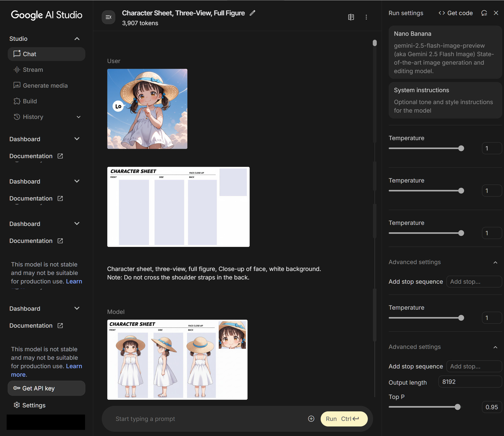Adjust the Top P slider handle
This screenshot has width=504, height=436.
tap(457, 407)
